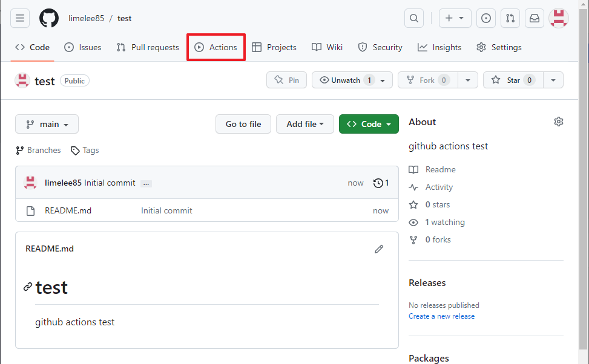Open the green Code dropdown
This screenshot has width=589, height=364.
pos(369,124)
